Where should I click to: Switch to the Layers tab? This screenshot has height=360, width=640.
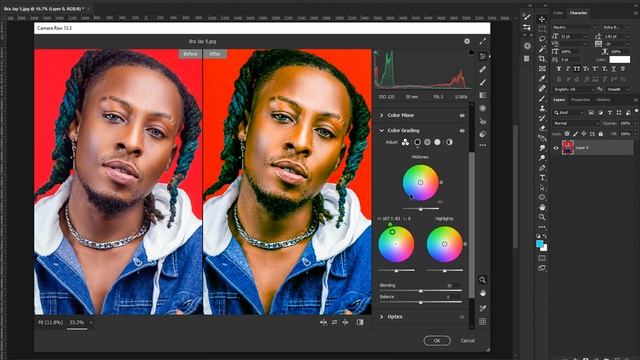[559, 100]
